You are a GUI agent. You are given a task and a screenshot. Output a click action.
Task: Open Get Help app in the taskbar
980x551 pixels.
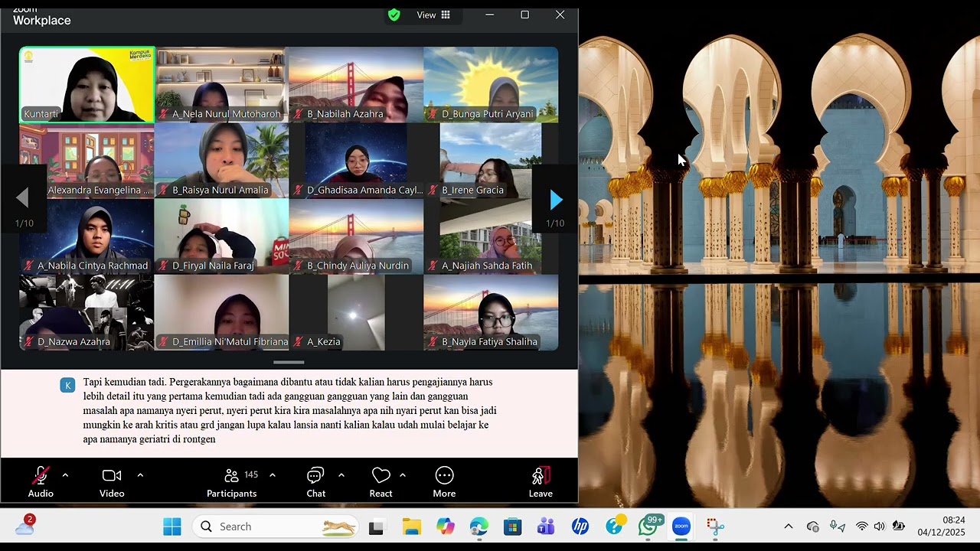point(614,527)
